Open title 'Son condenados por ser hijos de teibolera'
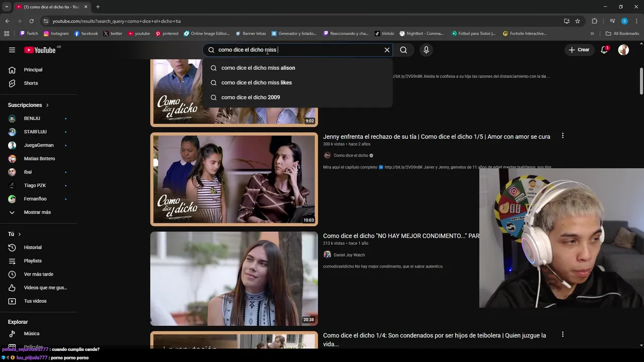Image resolution: width=644 pixels, height=362 pixels. pyautogui.click(x=434, y=339)
